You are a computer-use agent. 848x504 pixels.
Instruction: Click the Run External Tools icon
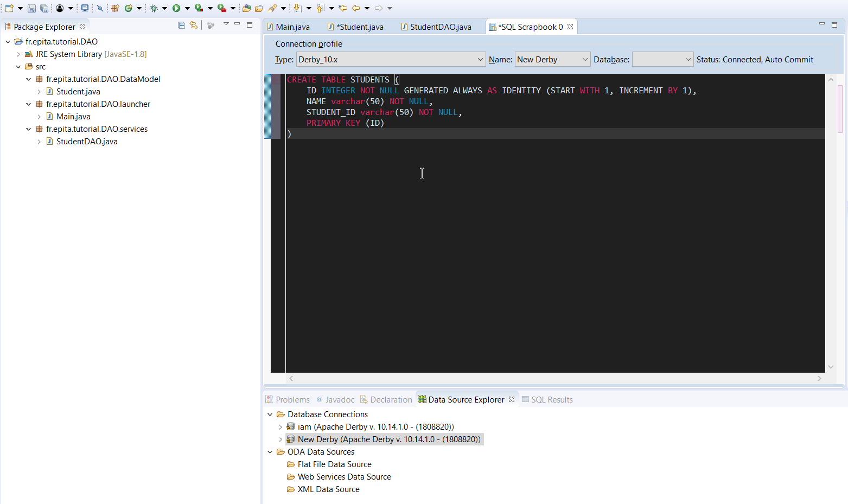(222, 8)
